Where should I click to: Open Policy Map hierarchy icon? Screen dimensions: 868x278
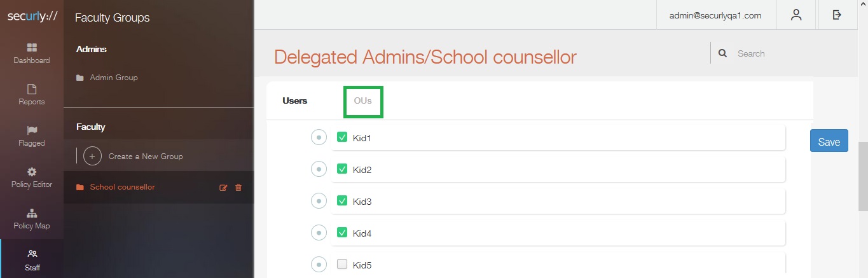click(32, 213)
